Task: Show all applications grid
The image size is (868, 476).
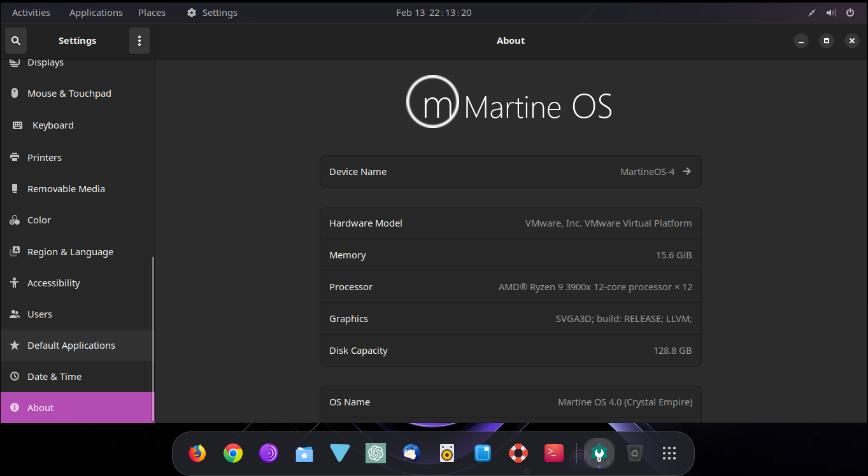Action: pos(669,453)
